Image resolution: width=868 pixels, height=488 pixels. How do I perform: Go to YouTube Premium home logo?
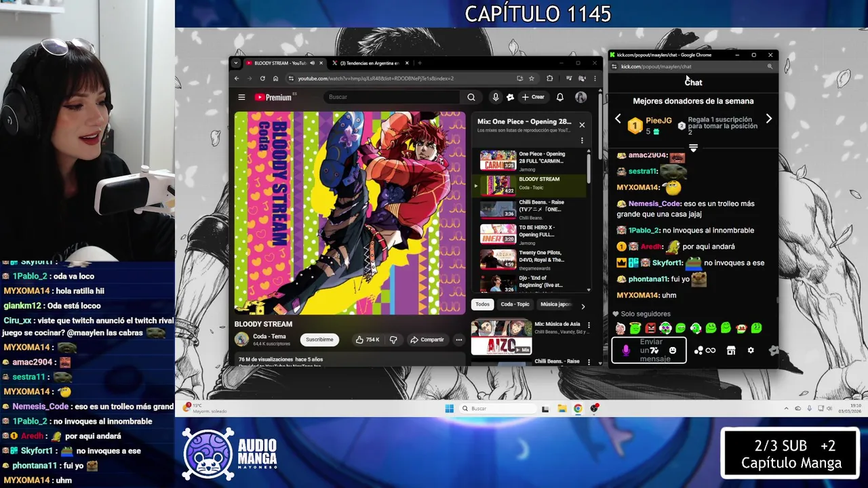pos(273,98)
